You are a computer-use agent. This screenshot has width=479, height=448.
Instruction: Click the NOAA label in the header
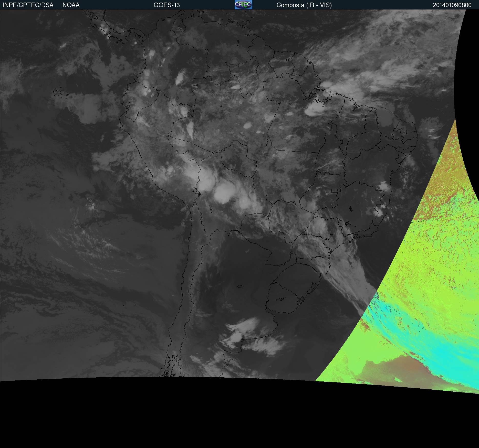pyautogui.click(x=71, y=5)
